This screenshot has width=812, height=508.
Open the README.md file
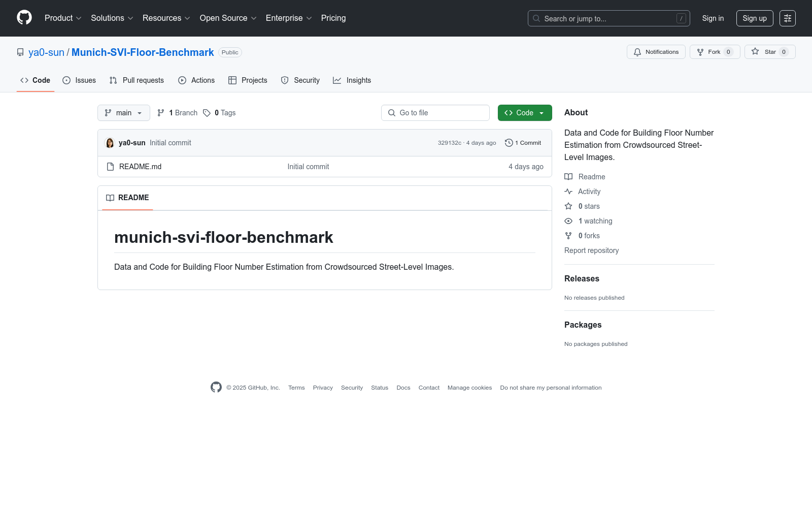click(140, 167)
